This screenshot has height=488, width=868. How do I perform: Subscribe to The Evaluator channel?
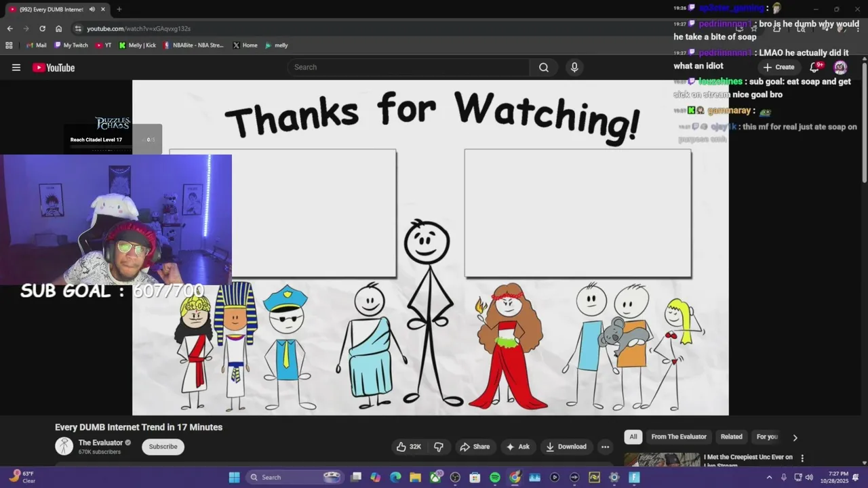[163, 447]
